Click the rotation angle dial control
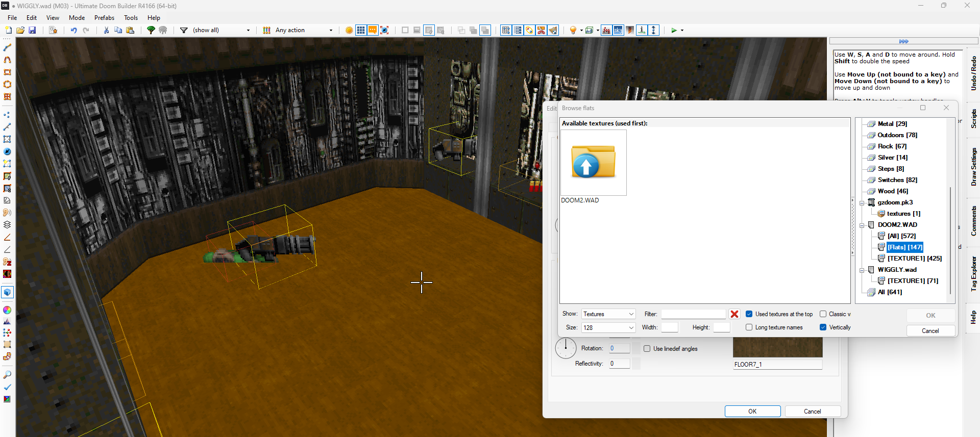 (566, 348)
